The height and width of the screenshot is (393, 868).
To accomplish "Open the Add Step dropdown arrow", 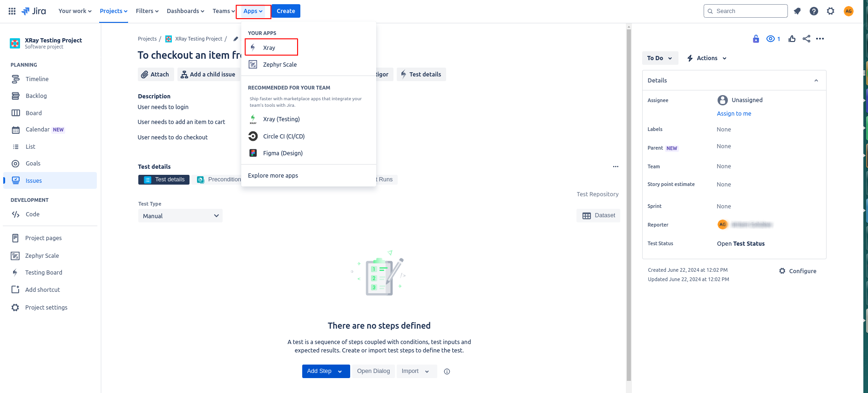I will point(340,372).
